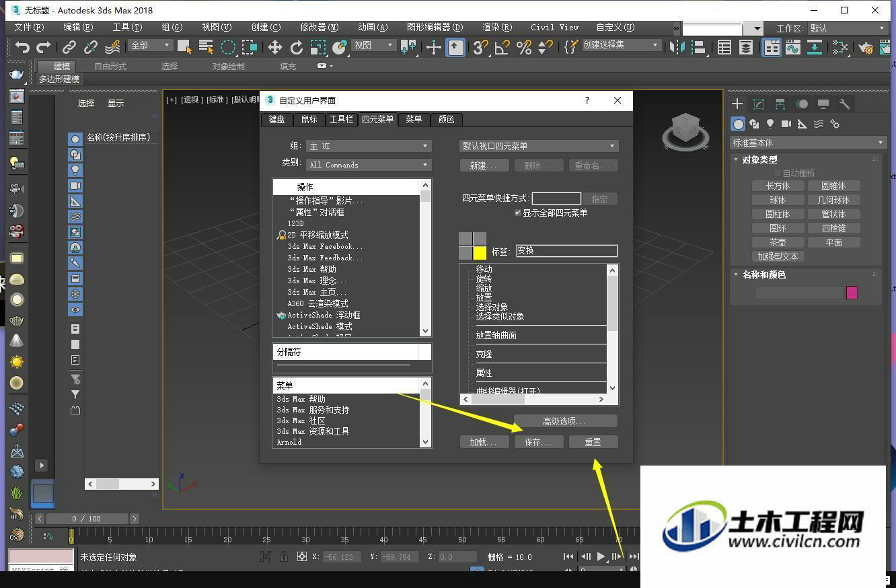Select Systems gears category icon
Viewport: 896px width, 588px height.
(835, 124)
